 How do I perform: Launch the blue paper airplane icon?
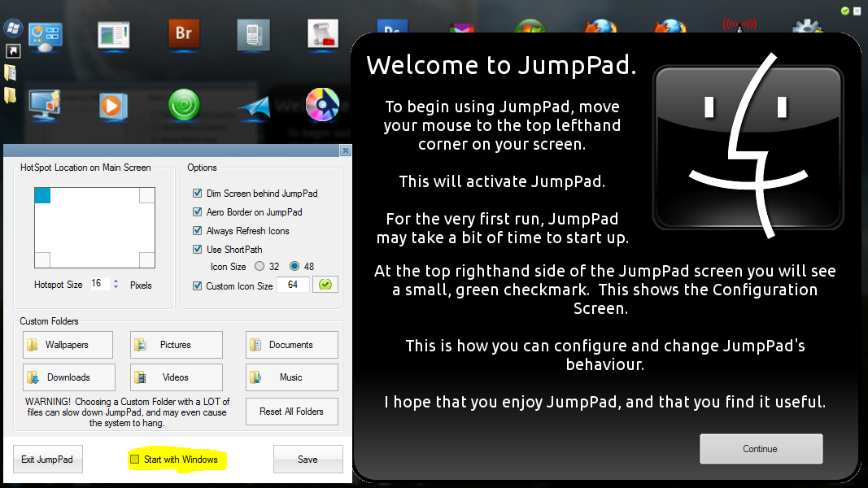[254, 107]
